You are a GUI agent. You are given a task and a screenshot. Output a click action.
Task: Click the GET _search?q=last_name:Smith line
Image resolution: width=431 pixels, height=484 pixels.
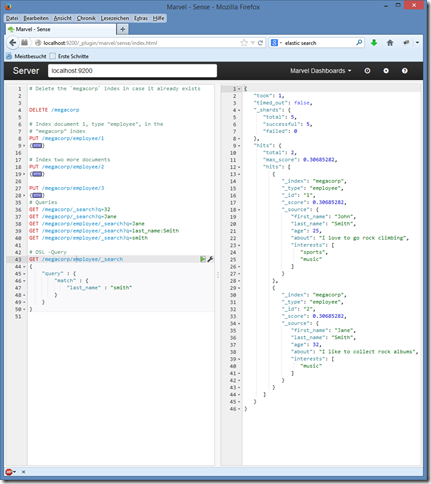[104, 231]
